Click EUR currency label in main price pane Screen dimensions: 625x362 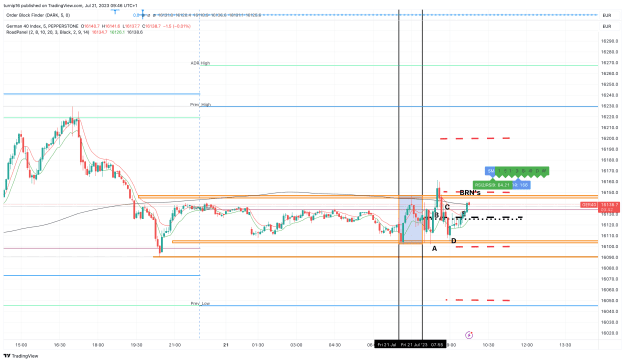coord(607,26)
